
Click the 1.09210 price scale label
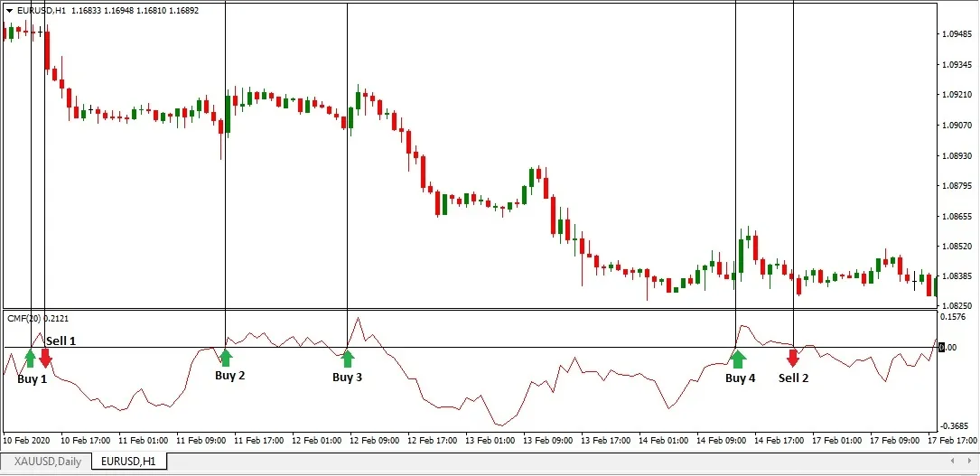pos(957,95)
